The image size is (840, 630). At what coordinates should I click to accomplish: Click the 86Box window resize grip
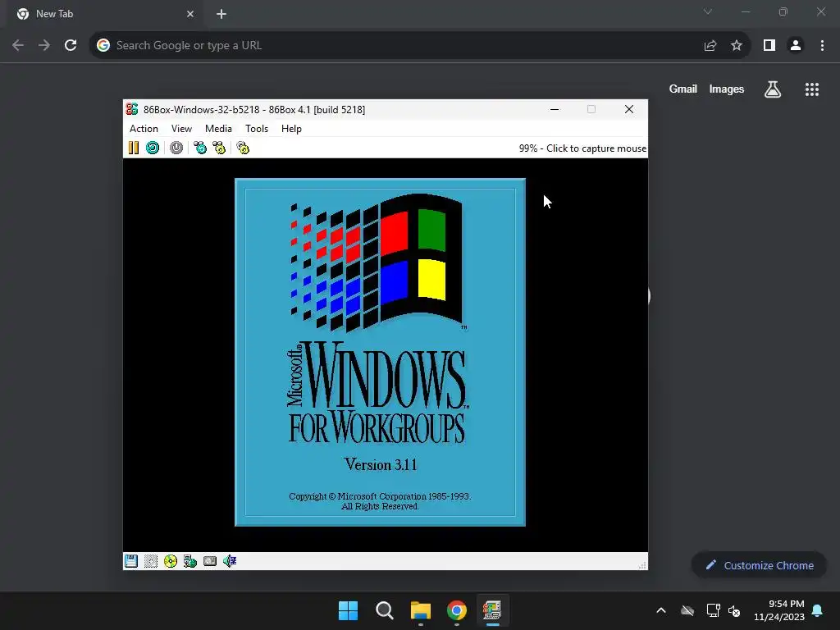pyautogui.click(x=642, y=565)
